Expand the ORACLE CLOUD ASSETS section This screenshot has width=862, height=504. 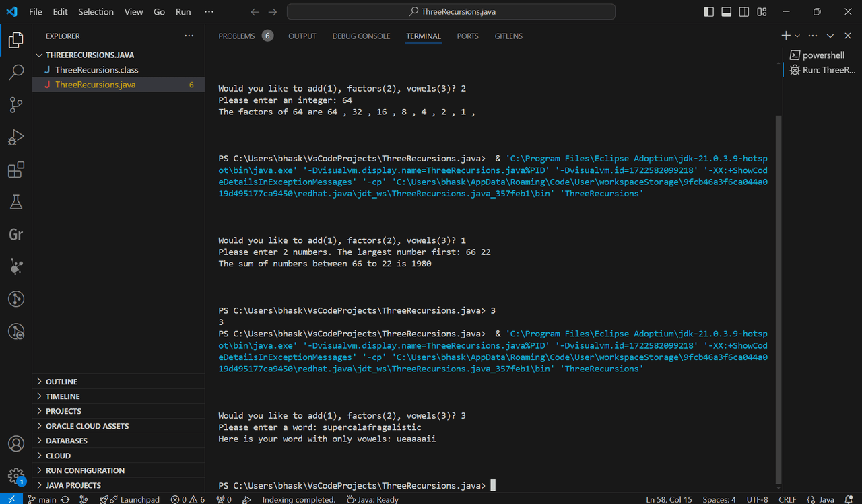tap(119, 426)
